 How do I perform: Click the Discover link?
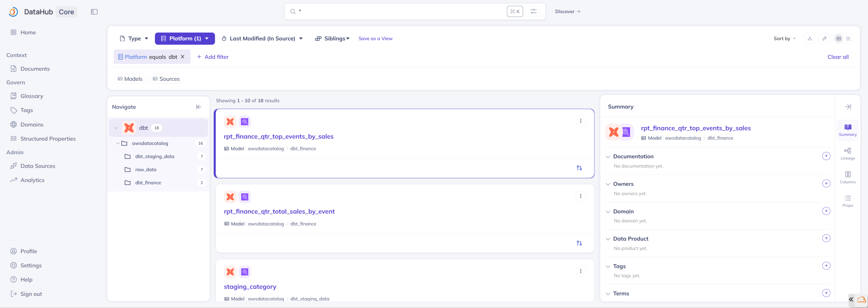coord(568,12)
